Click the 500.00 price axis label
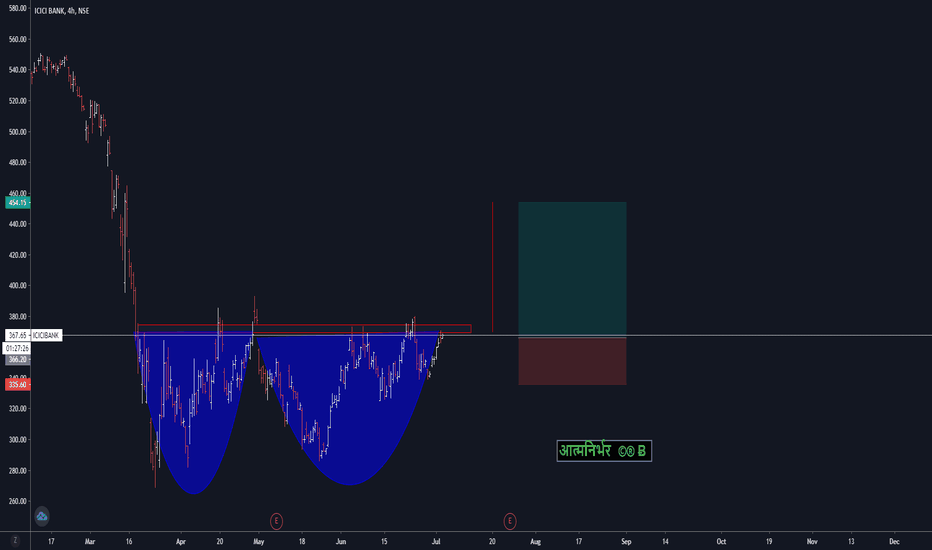This screenshot has width=932, height=550. [17, 132]
